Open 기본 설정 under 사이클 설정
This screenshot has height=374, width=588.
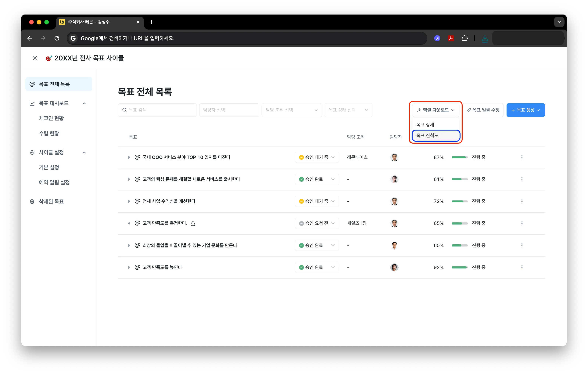[x=49, y=167]
